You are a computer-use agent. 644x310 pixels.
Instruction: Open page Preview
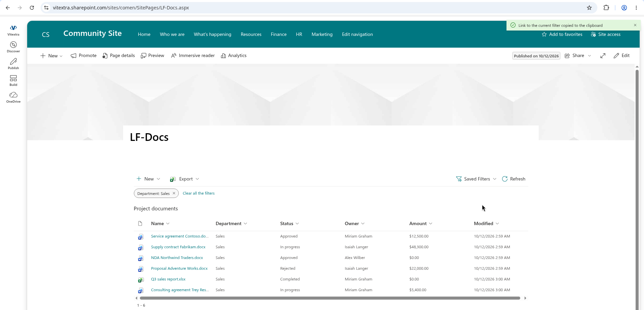pyautogui.click(x=153, y=56)
